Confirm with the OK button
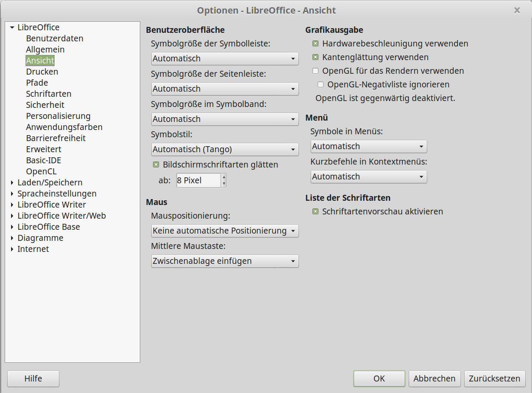 pyautogui.click(x=379, y=379)
